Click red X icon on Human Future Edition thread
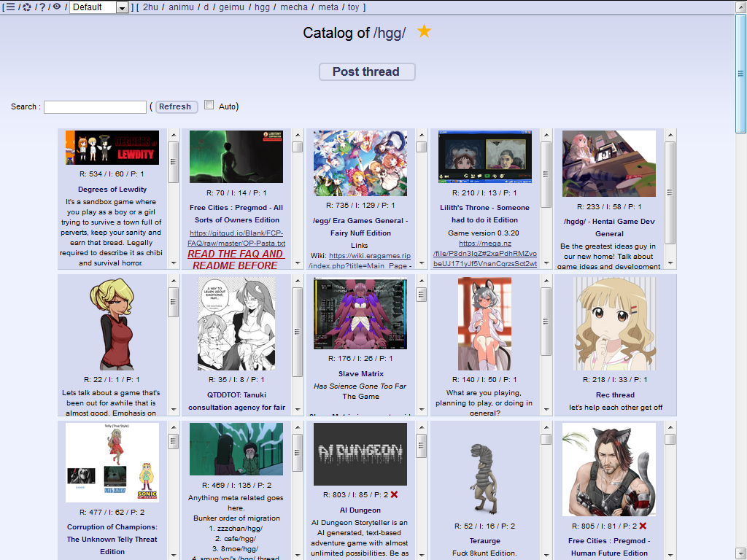This screenshot has width=747, height=560. (x=643, y=526)
